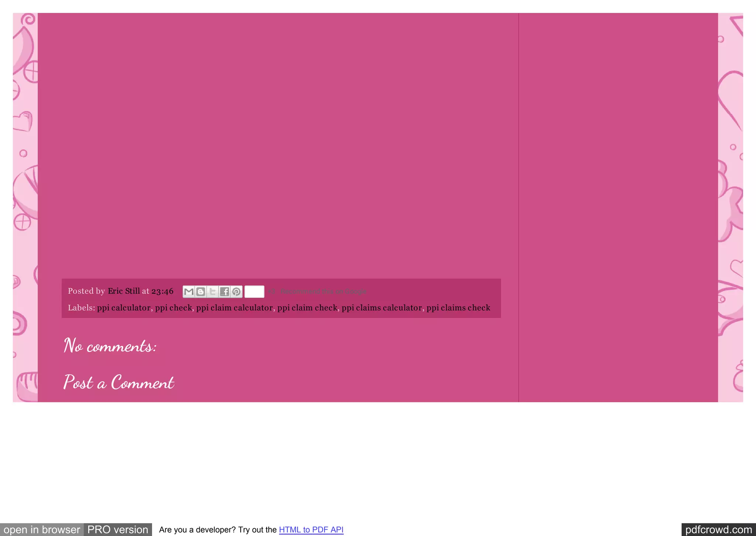Share post via the Facebook icon
This screenshot has height=536, width=756.
tap(224, 292)
